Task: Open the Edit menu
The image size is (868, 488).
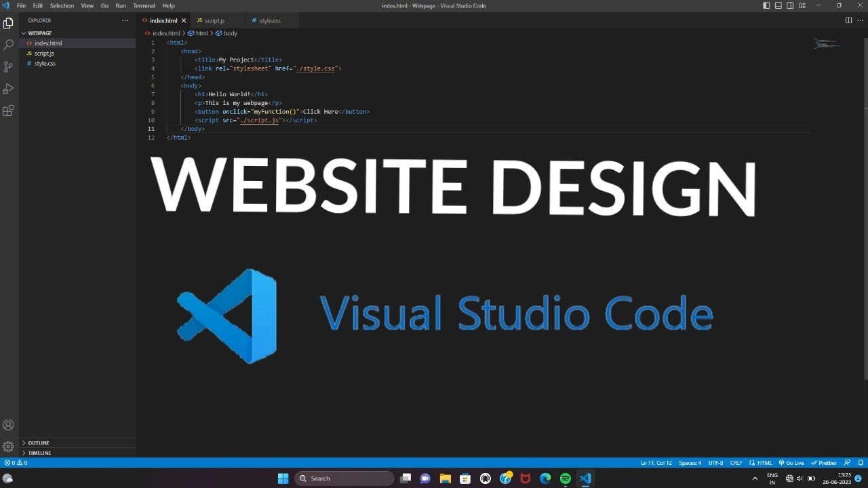Action: 38,5
